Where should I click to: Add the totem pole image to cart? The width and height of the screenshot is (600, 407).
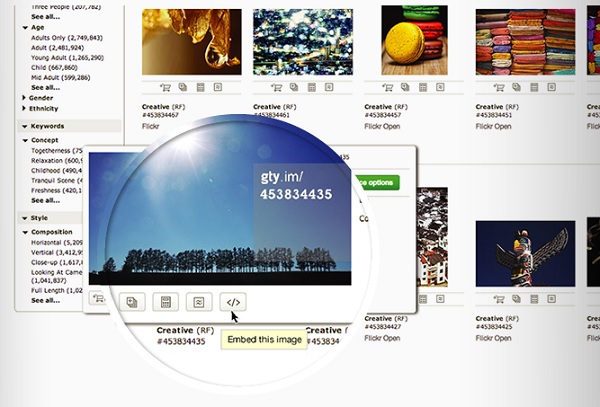coord(499,299)
